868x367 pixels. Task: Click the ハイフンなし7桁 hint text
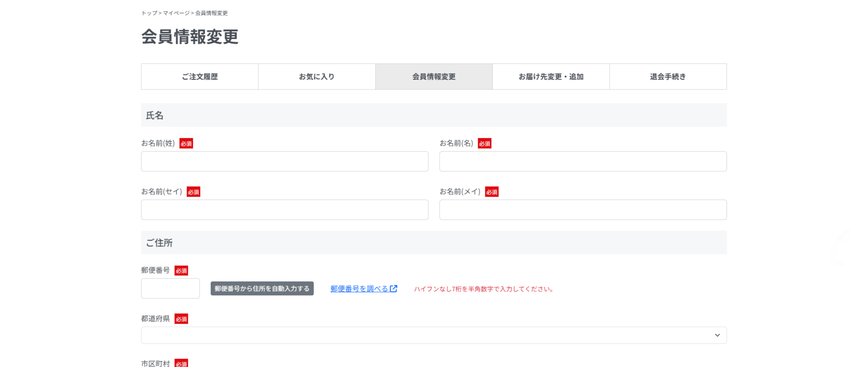click(x=484, y=289)
